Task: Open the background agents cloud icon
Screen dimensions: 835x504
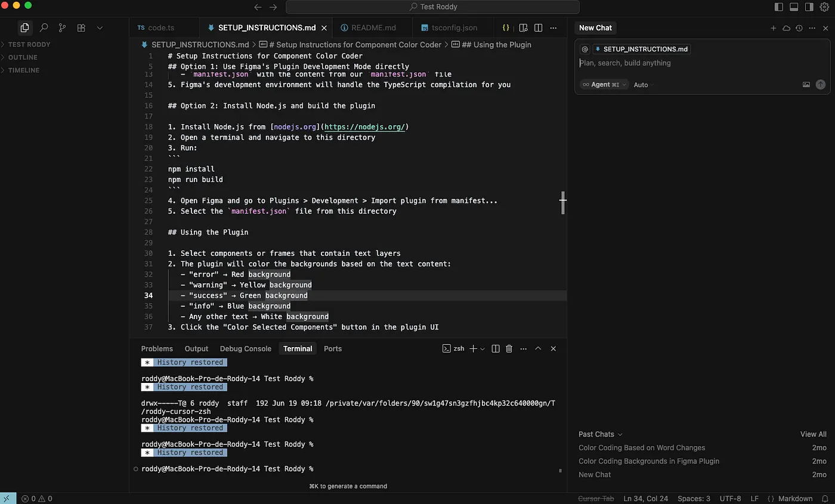Action: coord(786,28)
